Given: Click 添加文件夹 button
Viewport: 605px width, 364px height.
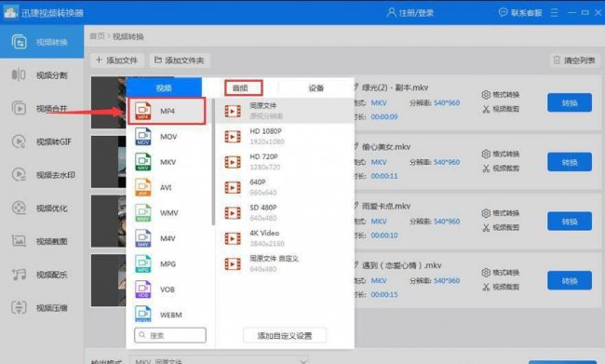Looking at the screenshot, I should [180, 61].
